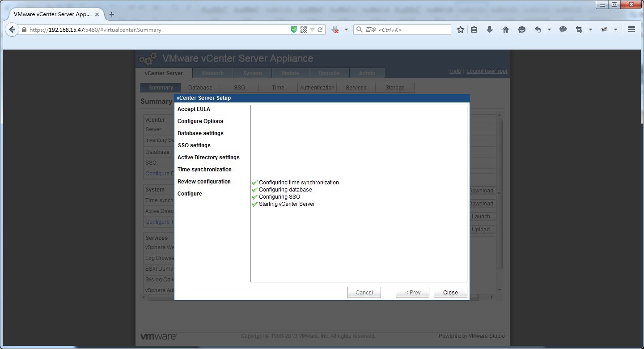Bookmark this page with the star icon
Viewport: 644px width, 349px height.
coord(461,30)
